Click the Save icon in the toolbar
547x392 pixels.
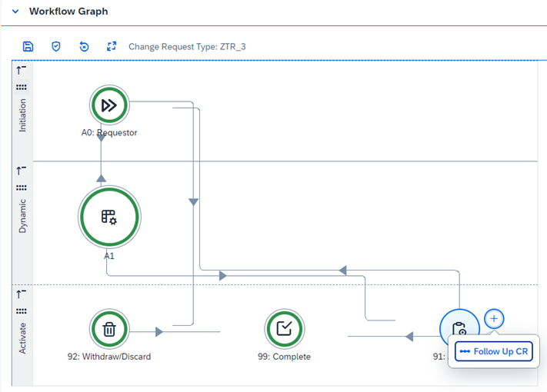tap(28, 46)
